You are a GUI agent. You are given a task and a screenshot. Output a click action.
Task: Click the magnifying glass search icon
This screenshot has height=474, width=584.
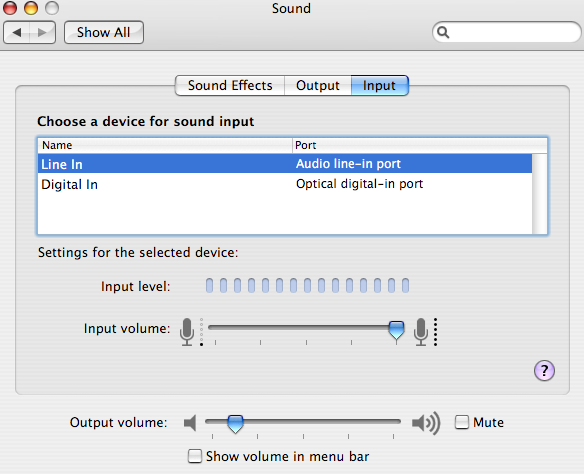point(443,32)
